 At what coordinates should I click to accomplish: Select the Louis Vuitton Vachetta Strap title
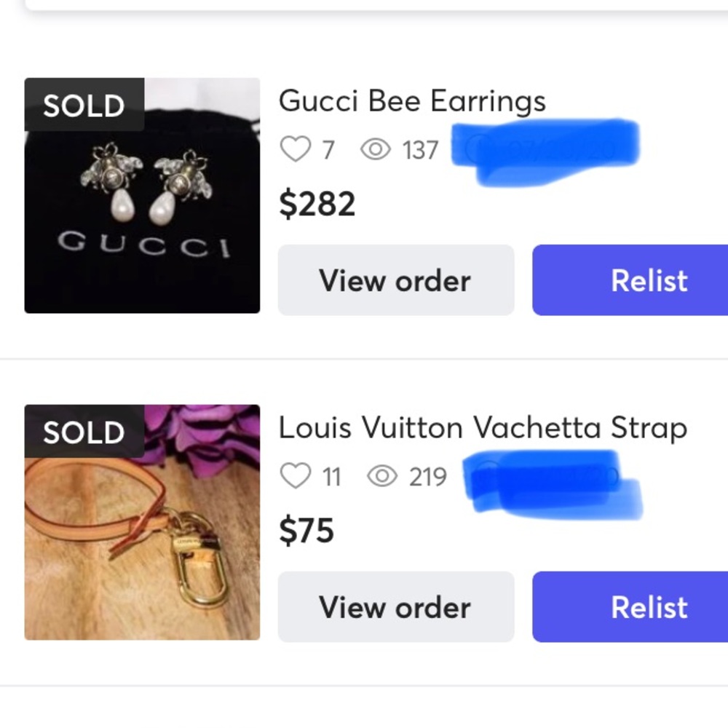coord(483,428)
